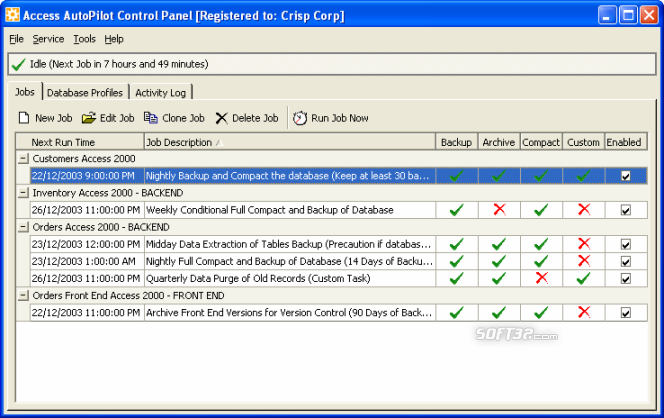This screenshot has width=664, height=418.
Task: Click the green check status icon beside Idle
Action: [x=18, y=64]
